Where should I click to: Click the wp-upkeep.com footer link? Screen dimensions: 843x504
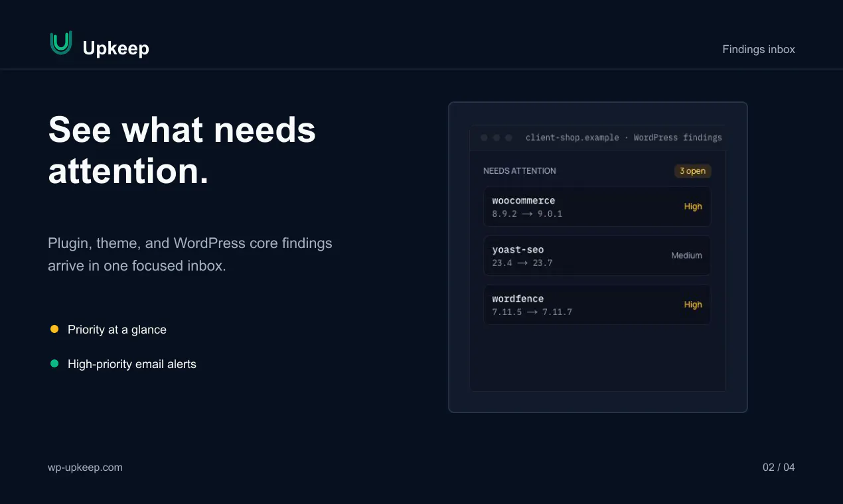[85, 468]
